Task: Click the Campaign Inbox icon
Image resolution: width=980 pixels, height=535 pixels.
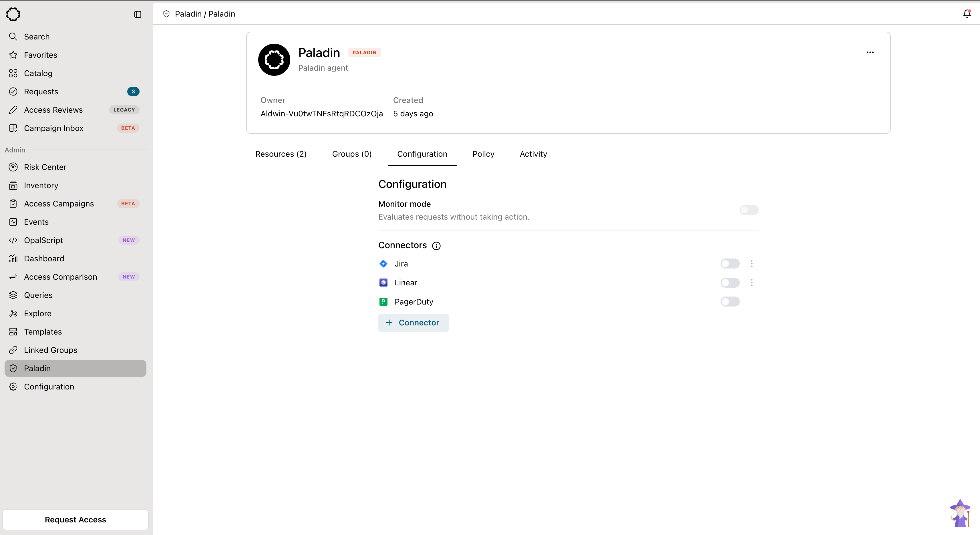Action: [13, 128]
